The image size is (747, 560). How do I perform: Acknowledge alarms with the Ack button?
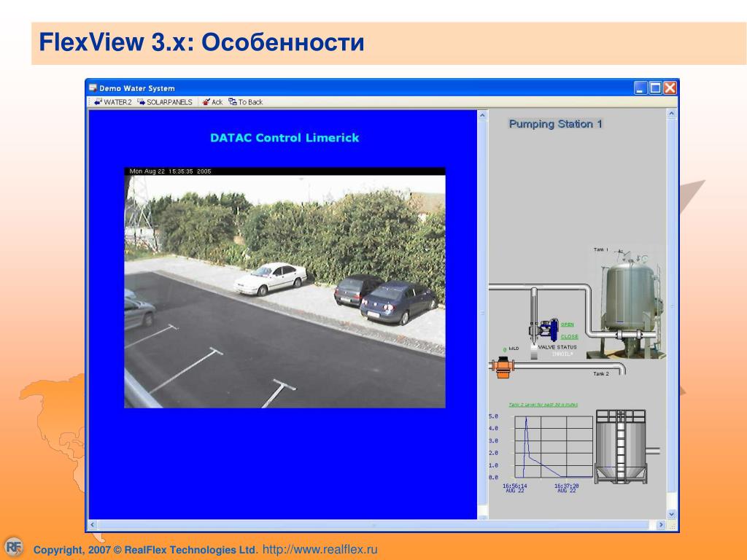tap(212, 102)
